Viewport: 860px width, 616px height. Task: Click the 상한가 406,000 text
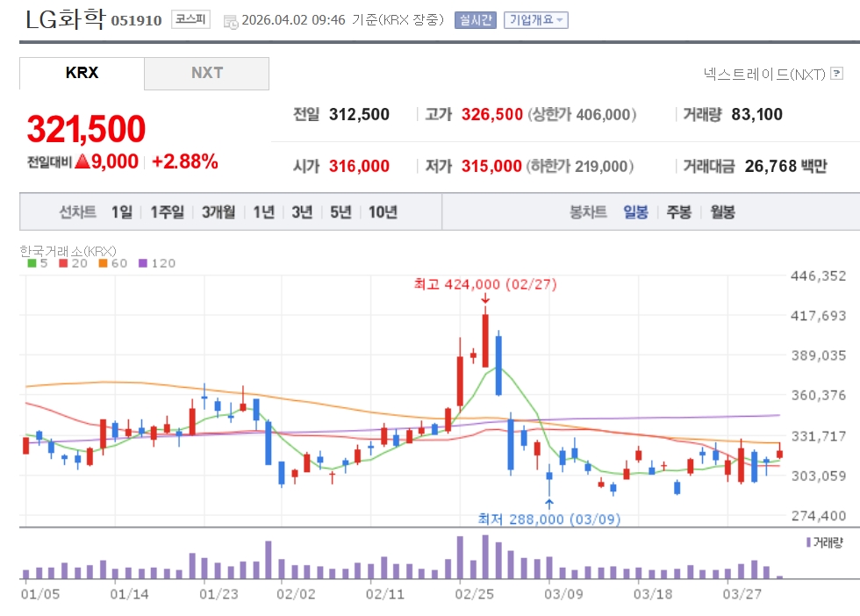(x=582, y=115)
